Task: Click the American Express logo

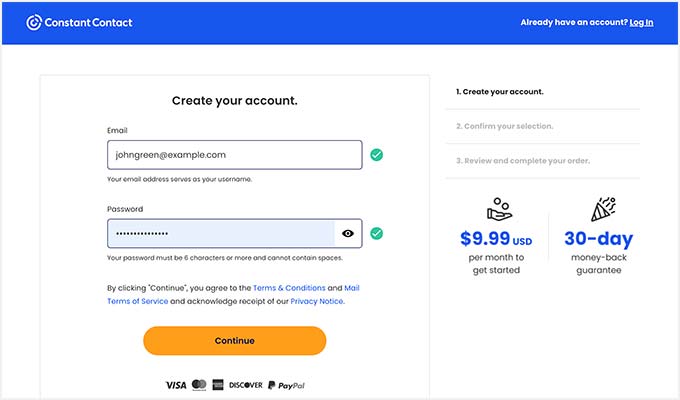Action: [x=218, y=385]
